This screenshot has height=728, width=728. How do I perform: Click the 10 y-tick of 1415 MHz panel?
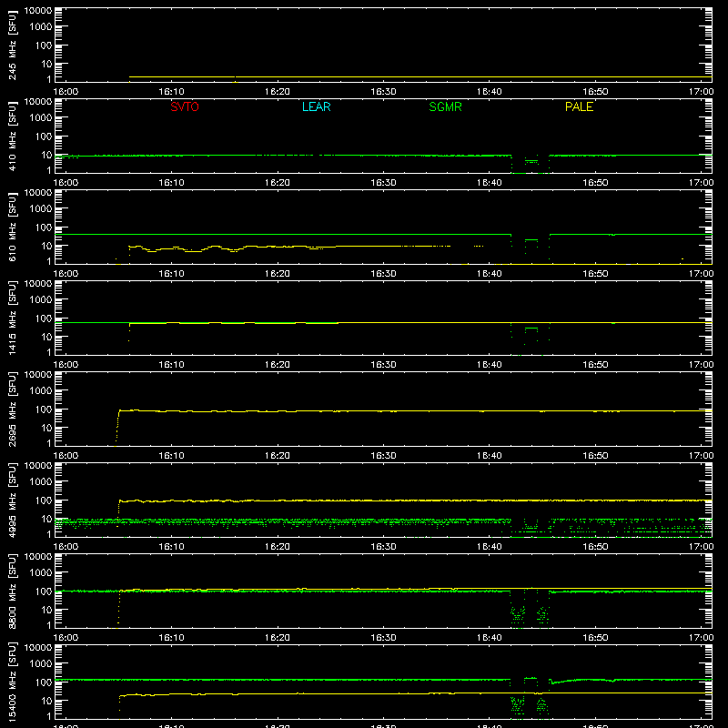pos(46,337)
